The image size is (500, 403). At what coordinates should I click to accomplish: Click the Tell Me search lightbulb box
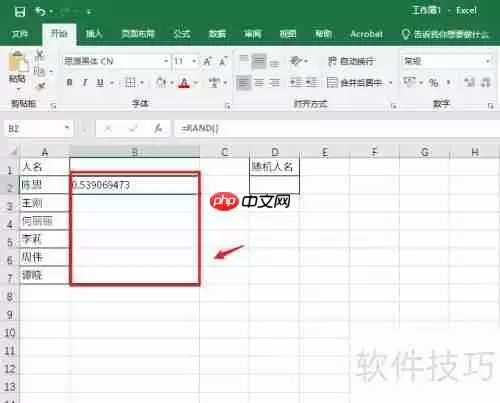[x=445, y=34]
